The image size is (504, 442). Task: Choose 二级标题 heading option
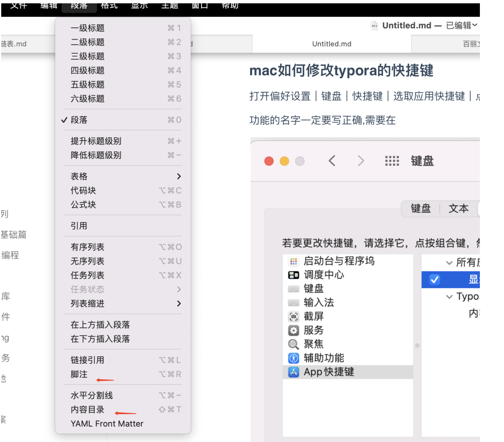[x=123, y=42]
